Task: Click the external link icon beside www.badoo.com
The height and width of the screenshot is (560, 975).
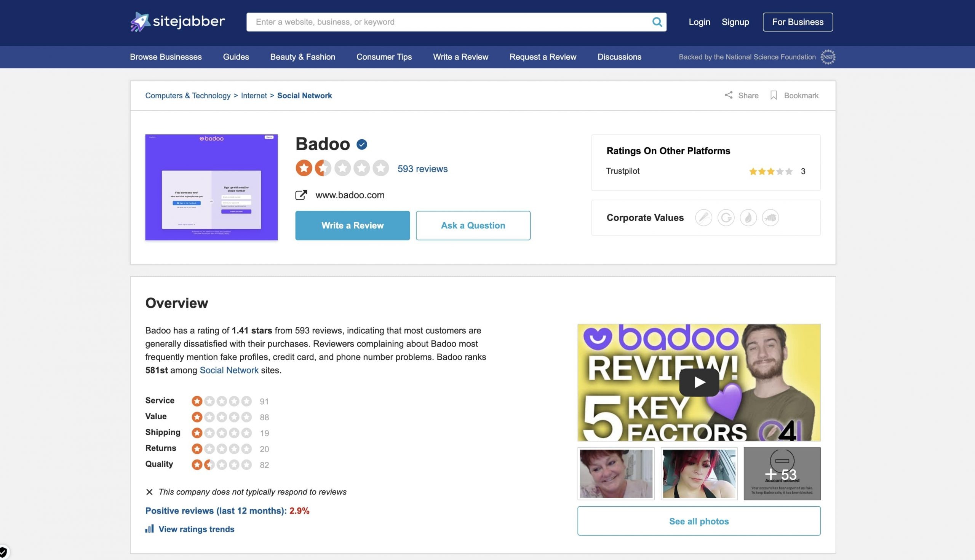Action: pos(302,195)
